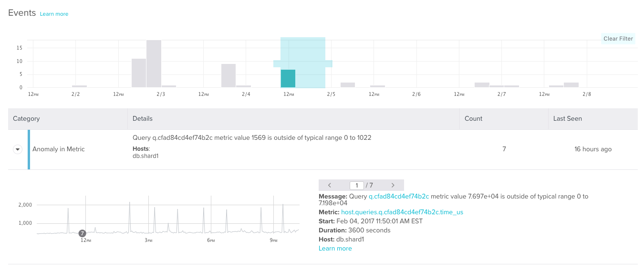Open the host.queries time_us metric link

click(402, 212)
